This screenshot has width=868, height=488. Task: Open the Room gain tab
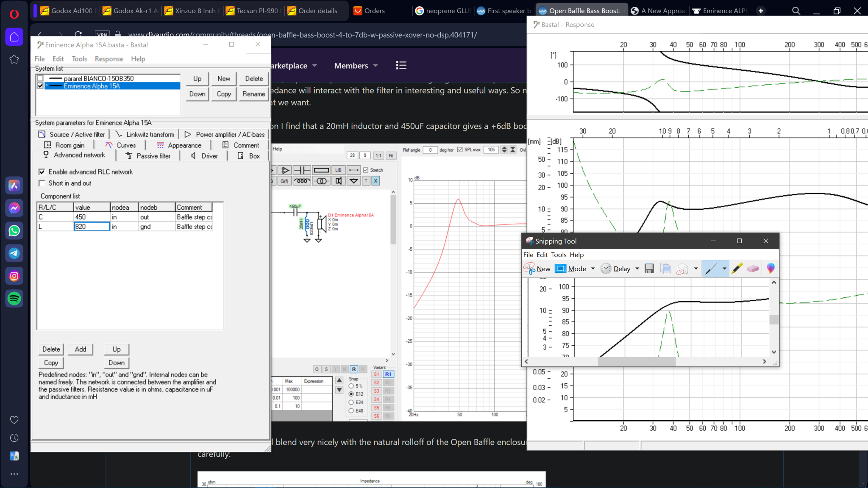click(64, 145)
